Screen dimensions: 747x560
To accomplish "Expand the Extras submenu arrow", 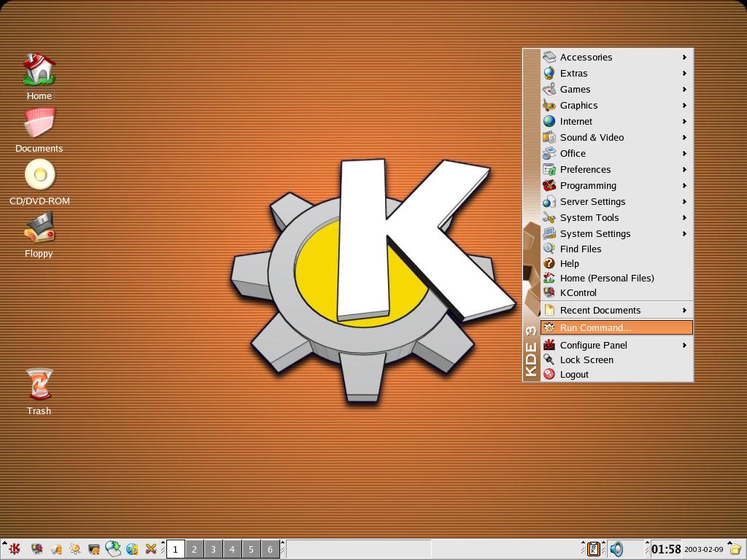I will point(684,74).
